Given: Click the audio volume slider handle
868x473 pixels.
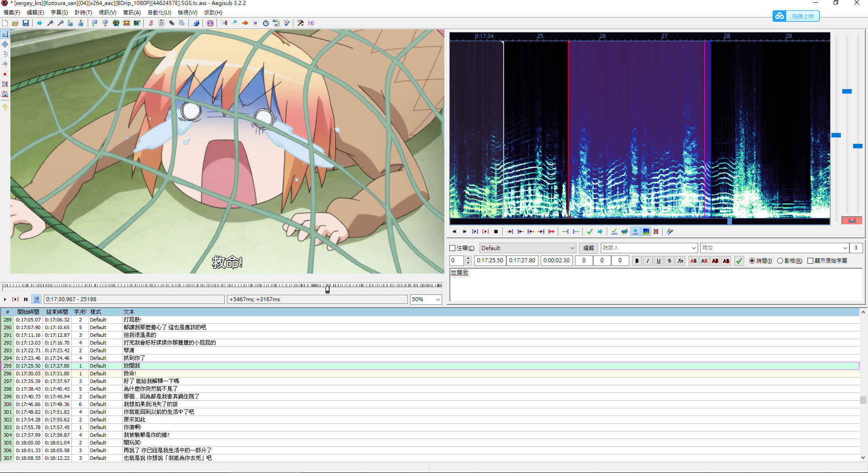Looking at the screenshot, I should coord(858,146).
